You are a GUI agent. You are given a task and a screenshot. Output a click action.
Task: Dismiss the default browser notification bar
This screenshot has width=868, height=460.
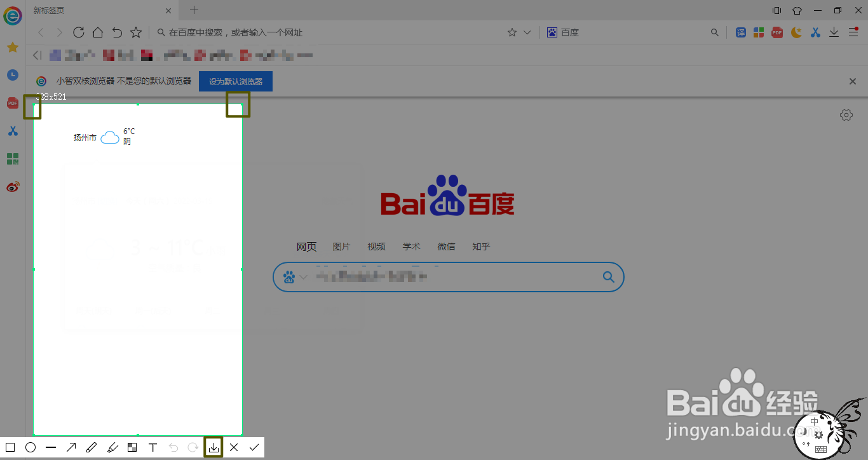pyautogui.click(x=853, y=81)
